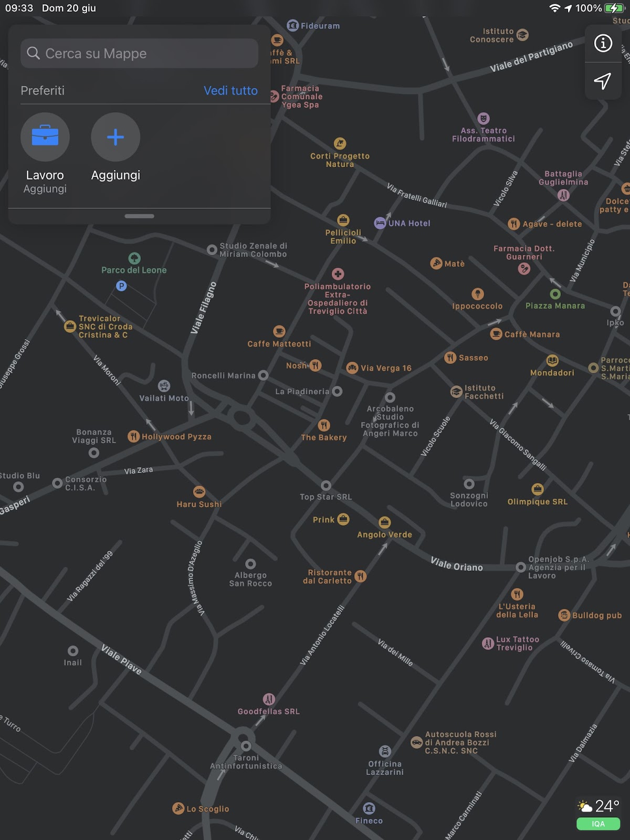Image resolution: width=630 pixels, height=840 pixels.
Task: Select the Trevicalor SNC shop marker
Action: [x=70, y=327]
